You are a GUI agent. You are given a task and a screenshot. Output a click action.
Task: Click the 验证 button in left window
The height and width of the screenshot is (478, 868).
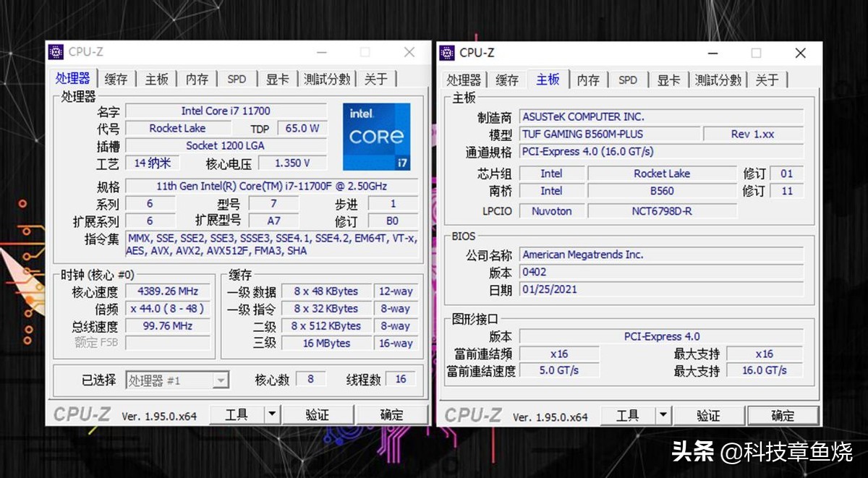tap(318, 414)
